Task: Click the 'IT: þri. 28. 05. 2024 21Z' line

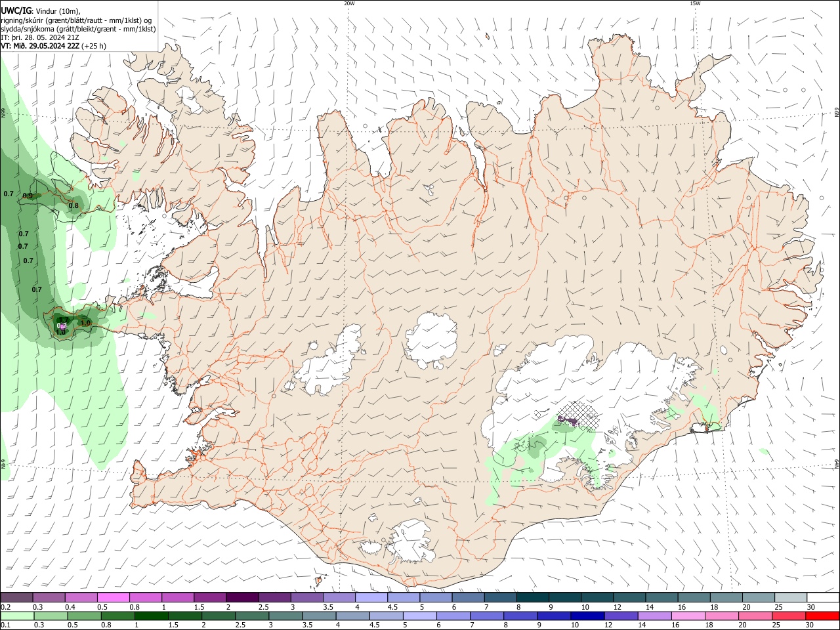Action: pyautogui.click(x=41, y=37)
